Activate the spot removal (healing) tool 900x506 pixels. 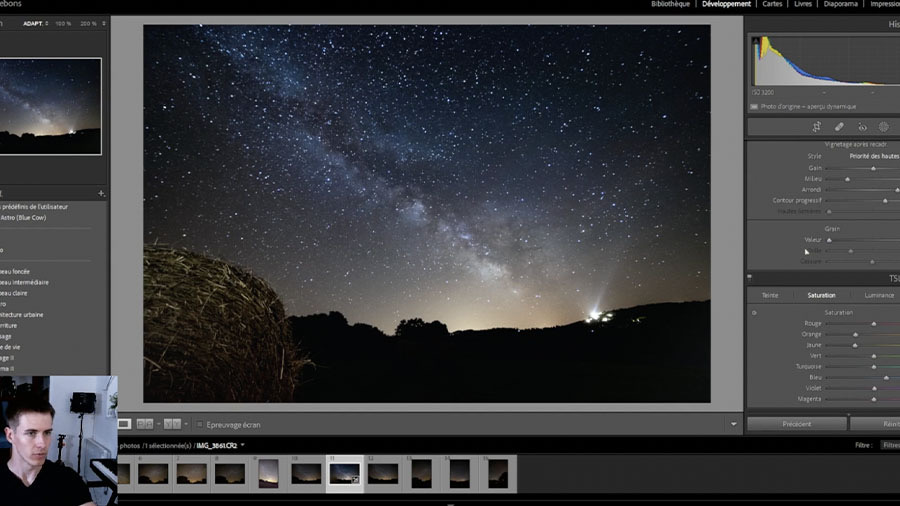[839, 127]
